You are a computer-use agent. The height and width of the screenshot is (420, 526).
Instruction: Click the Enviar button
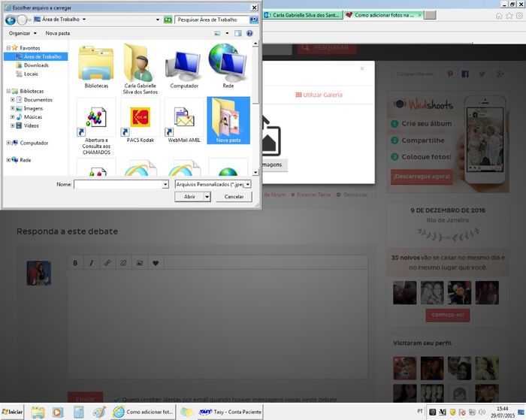pos(85,398)
